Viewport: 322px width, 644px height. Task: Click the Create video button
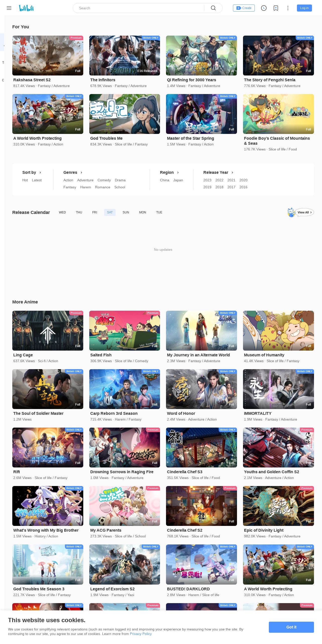[244, 8]
